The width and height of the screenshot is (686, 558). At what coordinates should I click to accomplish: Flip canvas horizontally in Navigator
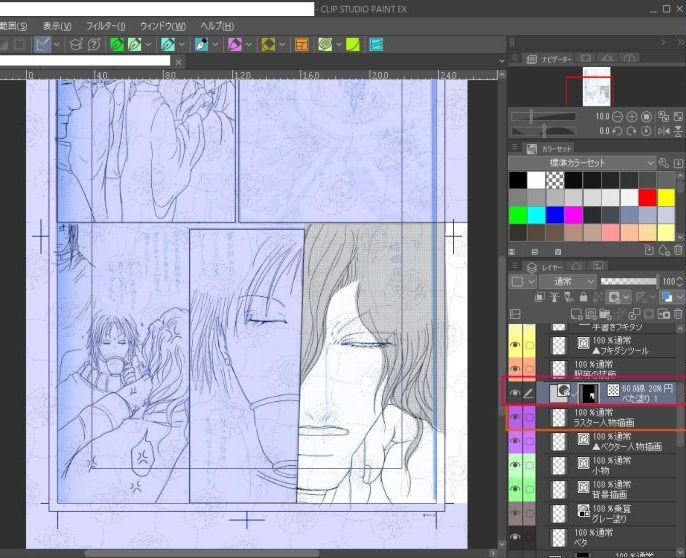coord(661,131)
